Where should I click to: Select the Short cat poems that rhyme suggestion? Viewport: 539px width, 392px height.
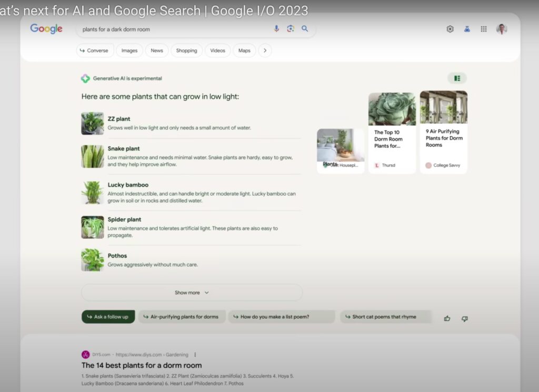386,317
